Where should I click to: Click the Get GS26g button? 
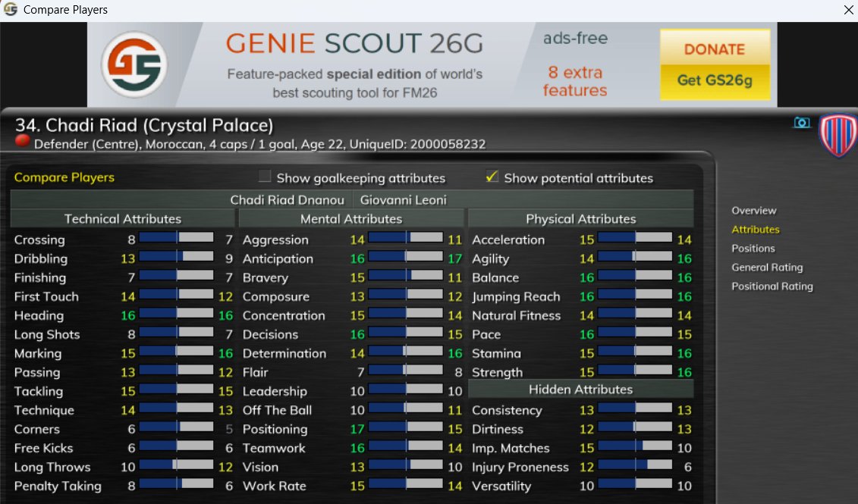pos(715,81)
